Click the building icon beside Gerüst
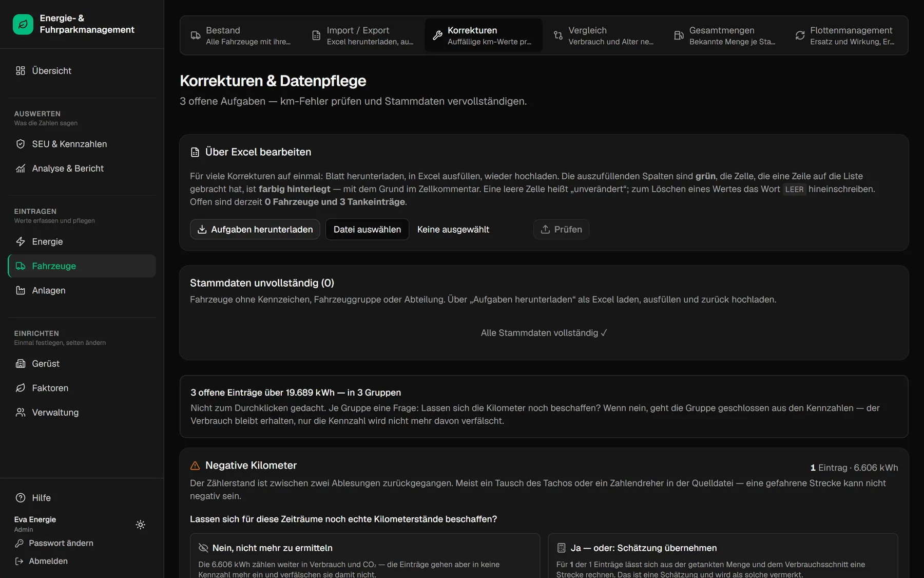 [21, 364]
